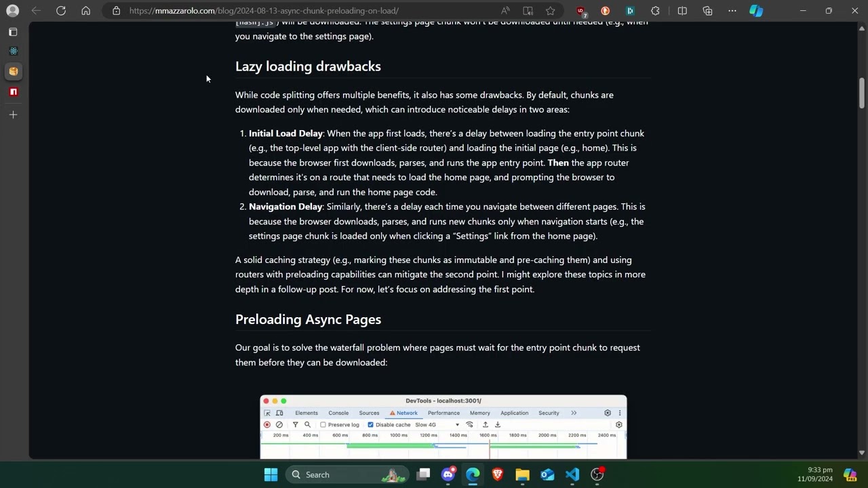
Task: Open Discord from the taskbar
Action: tap(448, 474)
